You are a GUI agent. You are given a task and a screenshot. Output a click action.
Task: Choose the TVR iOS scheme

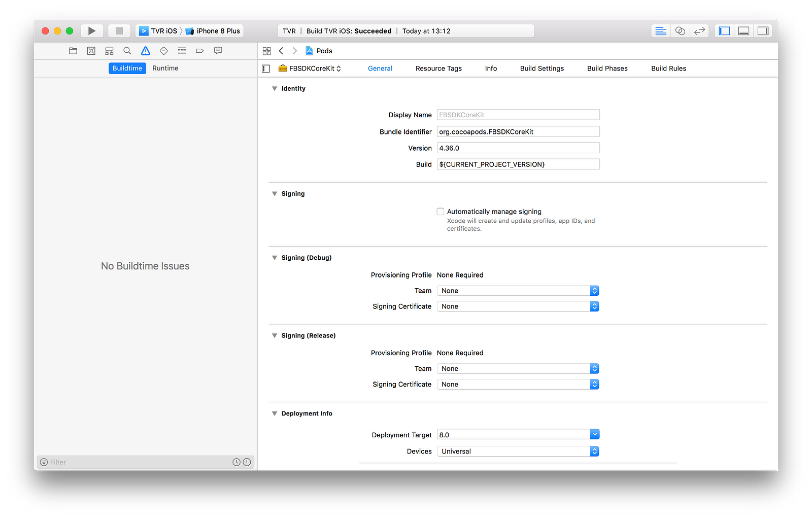(x=158, y=31)
